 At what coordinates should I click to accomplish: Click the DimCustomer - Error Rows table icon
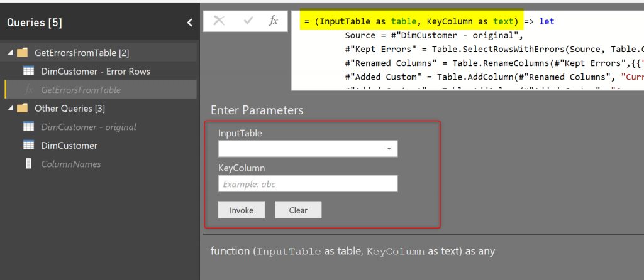28,72
